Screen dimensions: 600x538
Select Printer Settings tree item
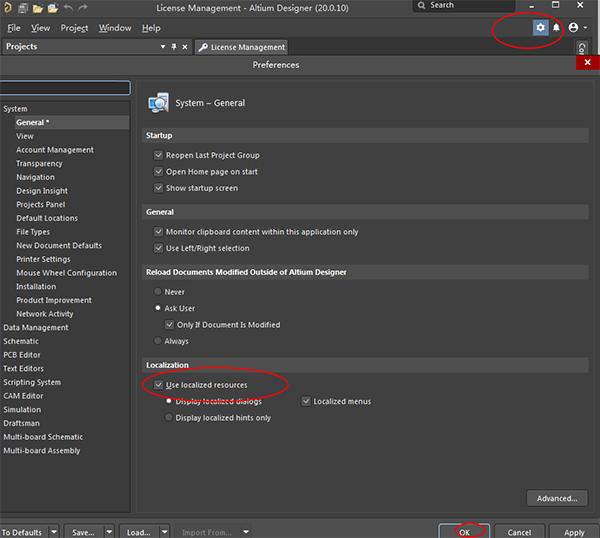click(x=43, y=259)
